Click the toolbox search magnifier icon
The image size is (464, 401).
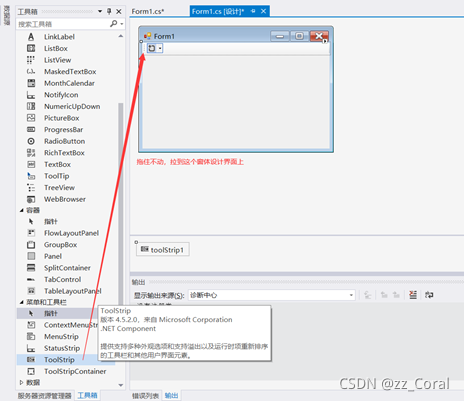pyautogui.click(x=114, y=24)
